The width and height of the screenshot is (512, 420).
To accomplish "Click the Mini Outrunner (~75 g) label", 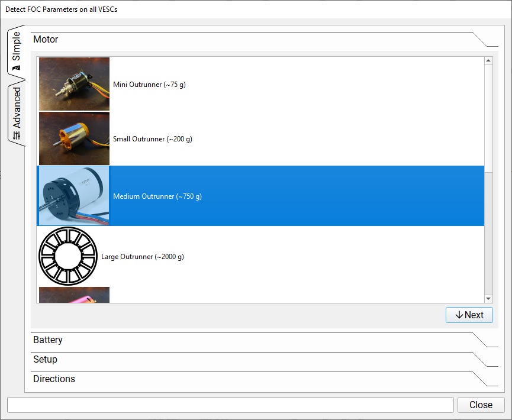I will (149, 85).
